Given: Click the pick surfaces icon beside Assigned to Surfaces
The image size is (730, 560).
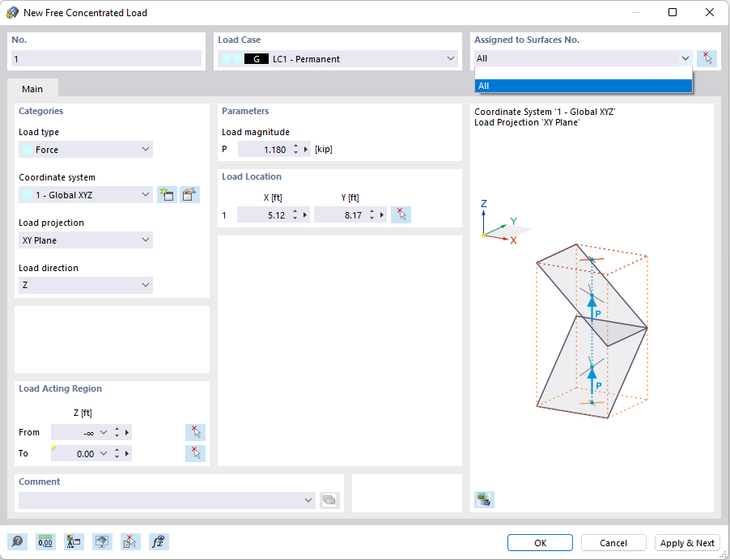Looking at the screenshot, I should coord(707,58).
